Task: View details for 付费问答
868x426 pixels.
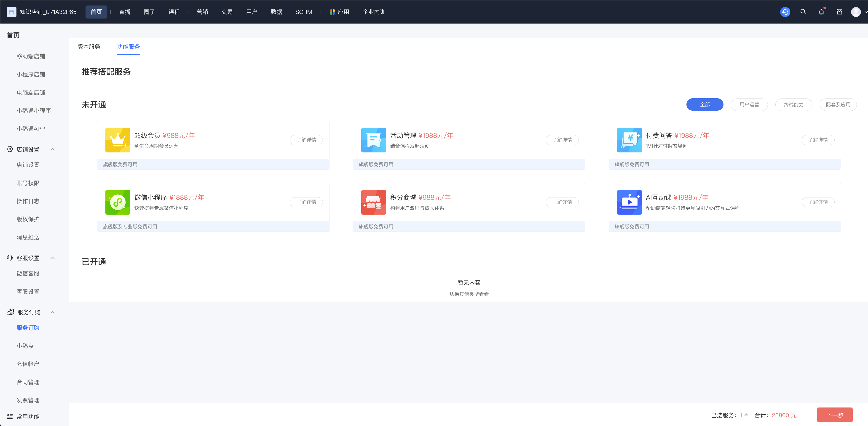Action: click(x=818, y=140)
